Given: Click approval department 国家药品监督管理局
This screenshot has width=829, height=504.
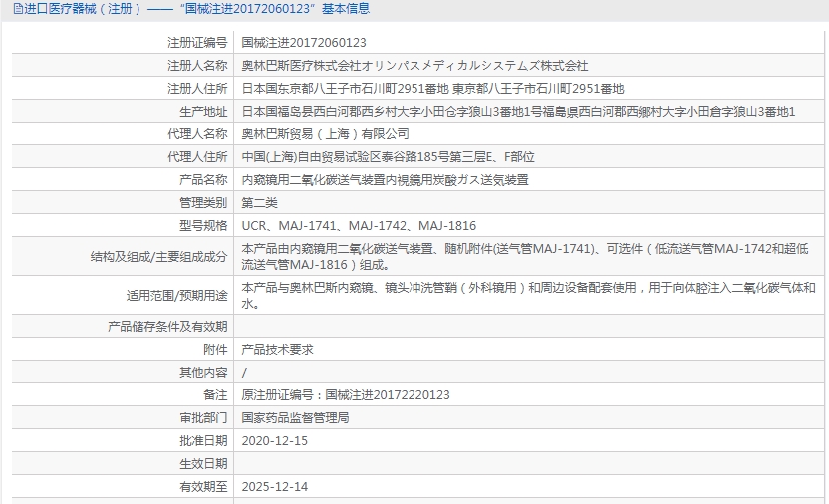Looking at the screenshot, I should coord(295,418).
